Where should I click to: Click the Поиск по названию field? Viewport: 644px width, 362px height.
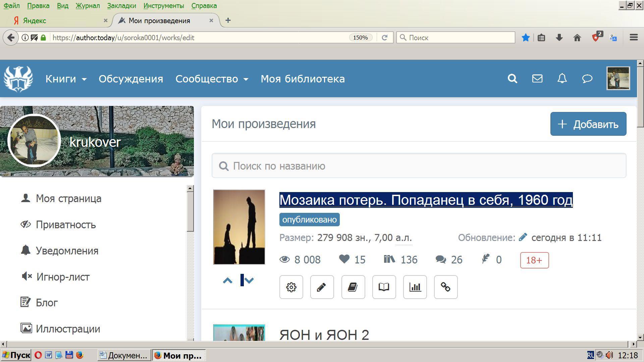point(419,166)
